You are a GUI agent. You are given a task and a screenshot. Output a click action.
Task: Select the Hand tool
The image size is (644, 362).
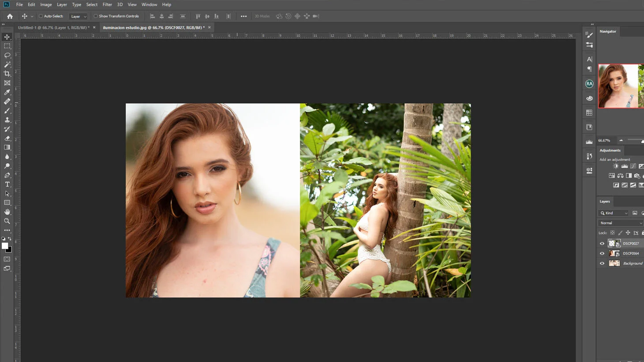click(x=7, y=212)
